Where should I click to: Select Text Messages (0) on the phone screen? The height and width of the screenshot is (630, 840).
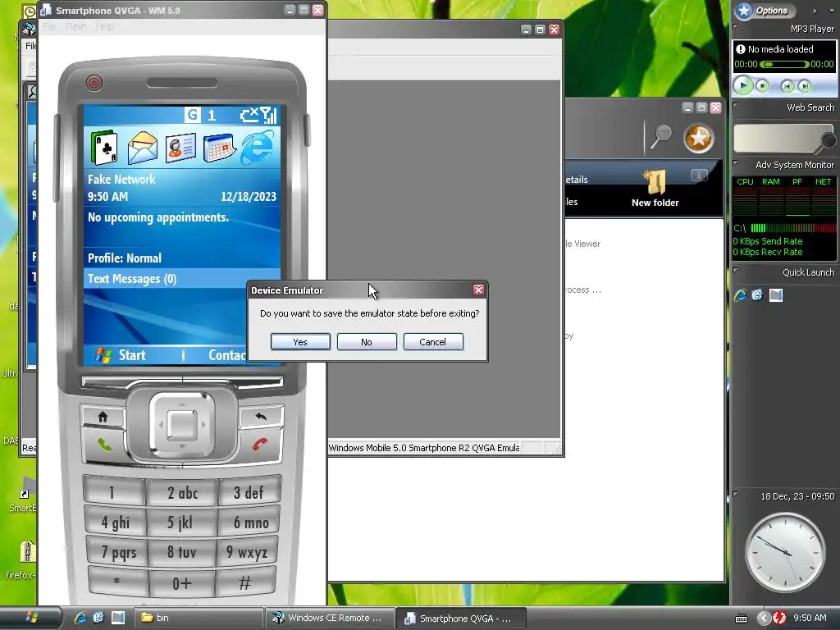132,279
